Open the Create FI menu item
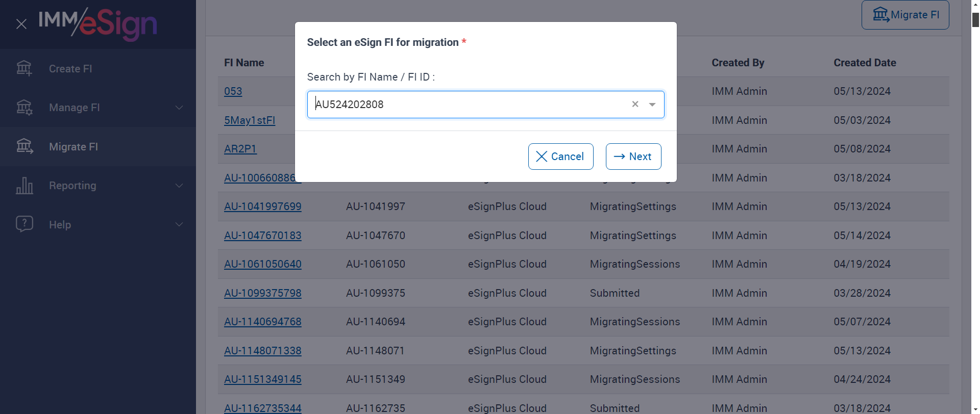980x414 pixels. coord(70,69)
